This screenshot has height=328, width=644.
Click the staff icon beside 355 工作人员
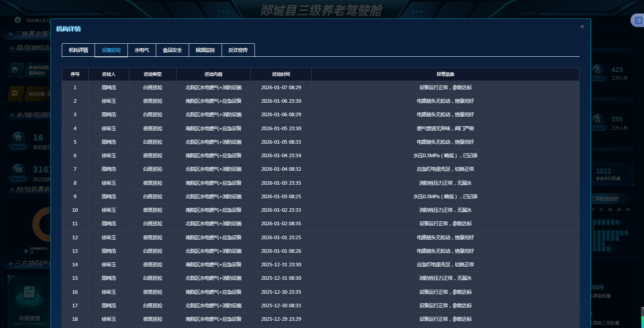point(598,120)
